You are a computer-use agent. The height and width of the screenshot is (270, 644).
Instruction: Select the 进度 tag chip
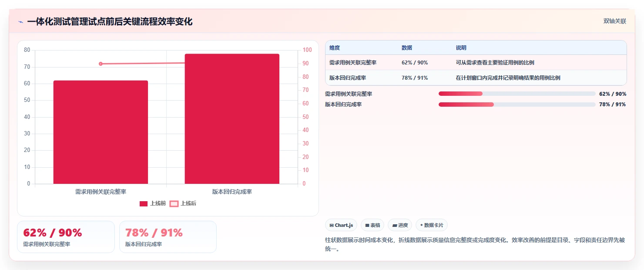coord(400,225)
